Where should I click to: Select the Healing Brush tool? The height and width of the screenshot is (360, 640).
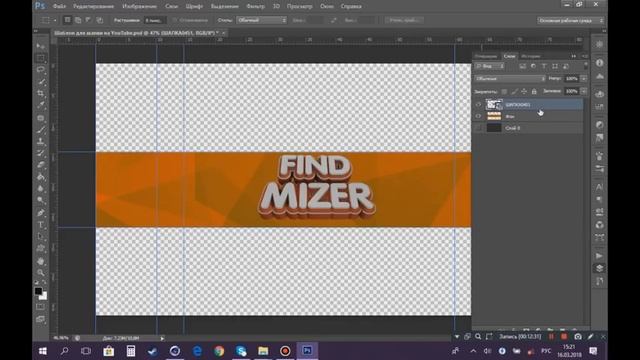pyautogui.click(x=40, y=118)
